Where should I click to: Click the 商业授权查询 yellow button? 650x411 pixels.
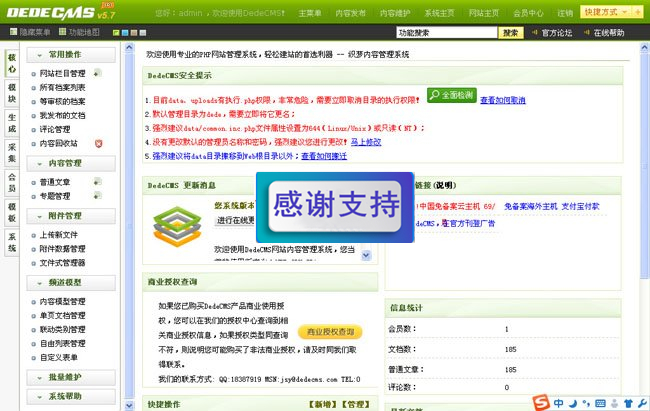tap(330, 332)
